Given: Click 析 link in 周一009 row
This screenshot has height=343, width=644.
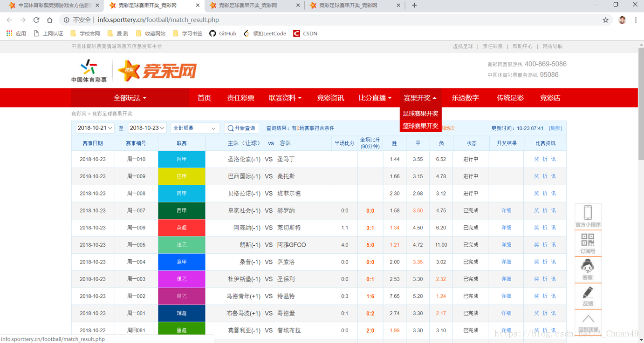Looking at the screenshot, I should click(545, 176).
